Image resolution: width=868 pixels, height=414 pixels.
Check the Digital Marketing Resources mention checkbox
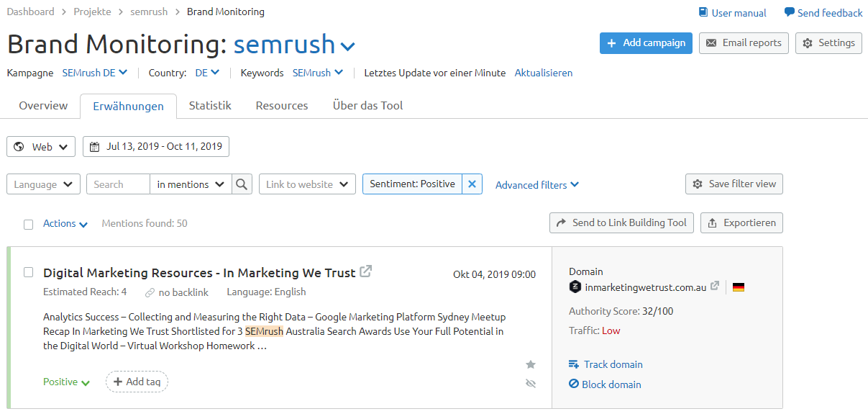[29, 272]
